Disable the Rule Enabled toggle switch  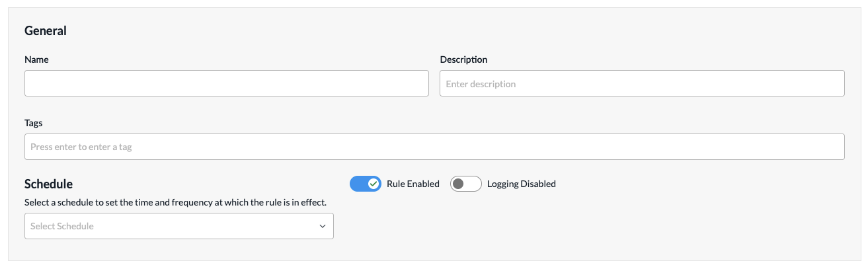click(366, 184)
